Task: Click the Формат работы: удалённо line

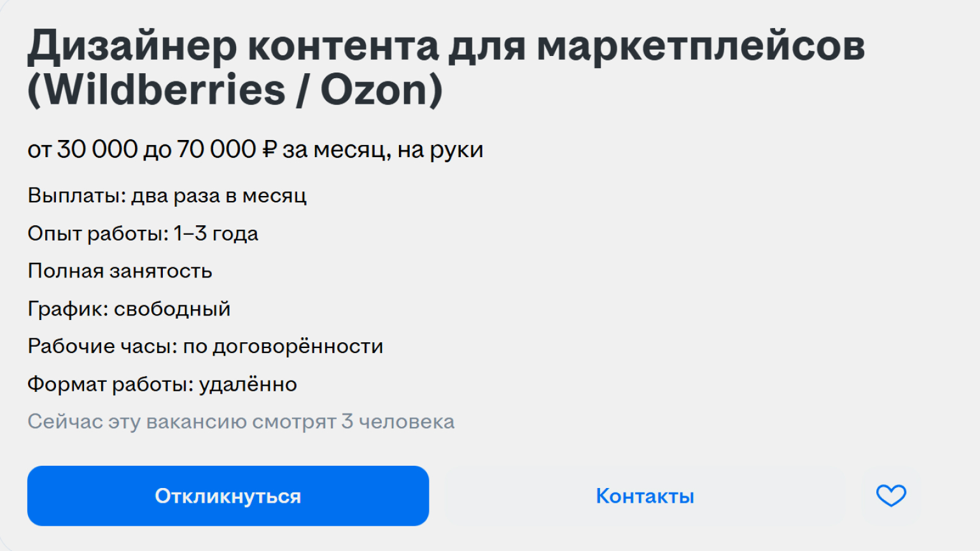Action: (162, 384)
